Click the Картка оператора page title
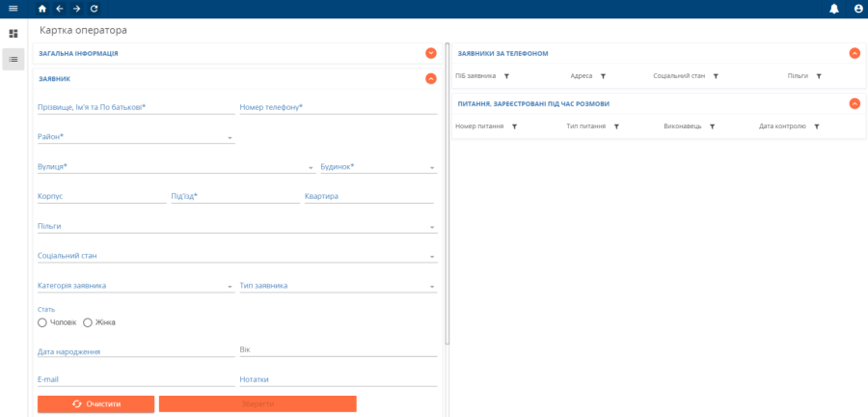The image size is (868, 417). (x=84, y=31)
